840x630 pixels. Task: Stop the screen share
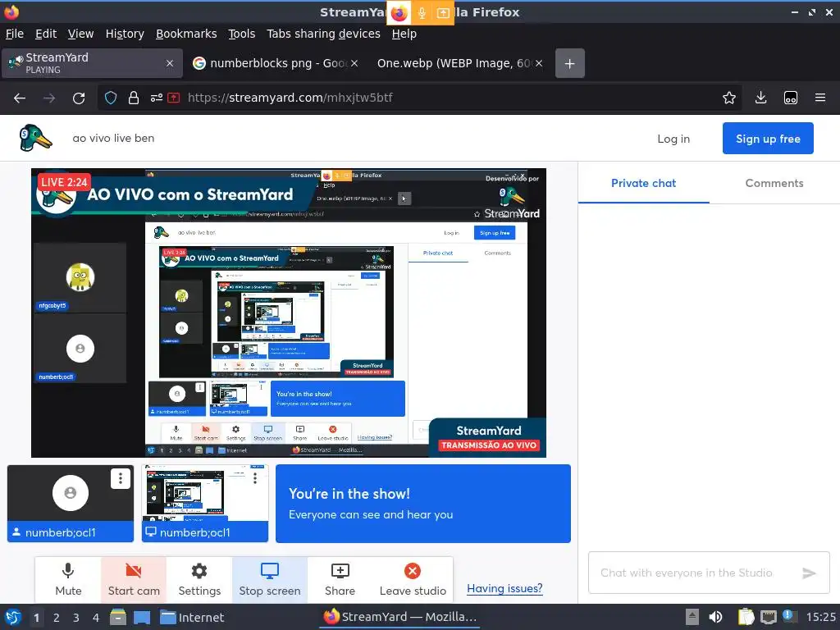269,580
